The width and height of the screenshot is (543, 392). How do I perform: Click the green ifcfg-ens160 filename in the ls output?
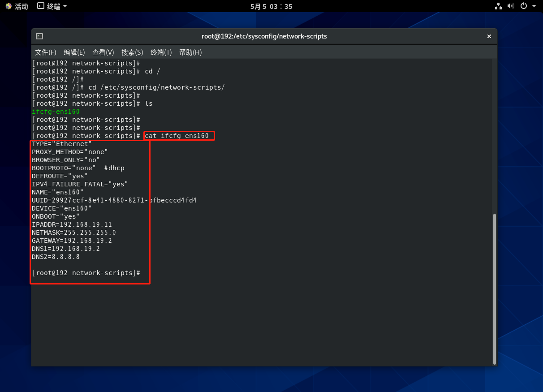coord(56,112)
